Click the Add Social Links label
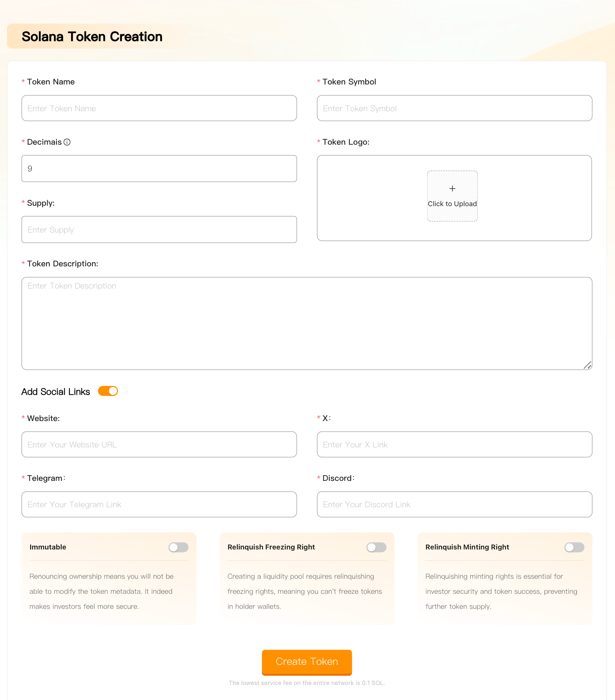The width and height of the screenshot is (615, 700). click(x=56, y=392)
